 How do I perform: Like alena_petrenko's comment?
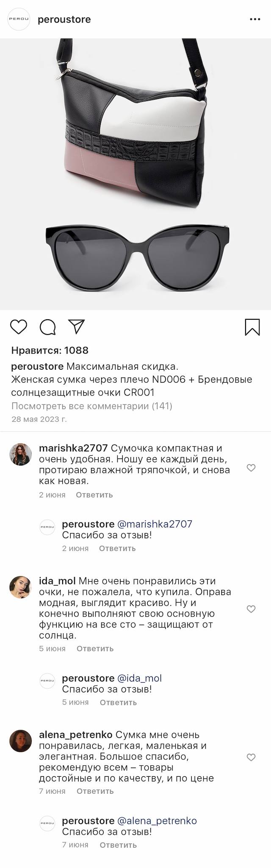coord(251,757)
